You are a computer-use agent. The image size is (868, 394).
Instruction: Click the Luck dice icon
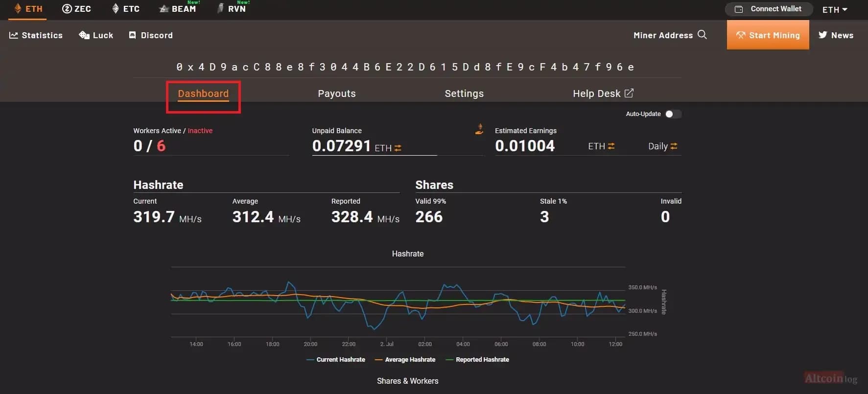click(x=84, y=35)
